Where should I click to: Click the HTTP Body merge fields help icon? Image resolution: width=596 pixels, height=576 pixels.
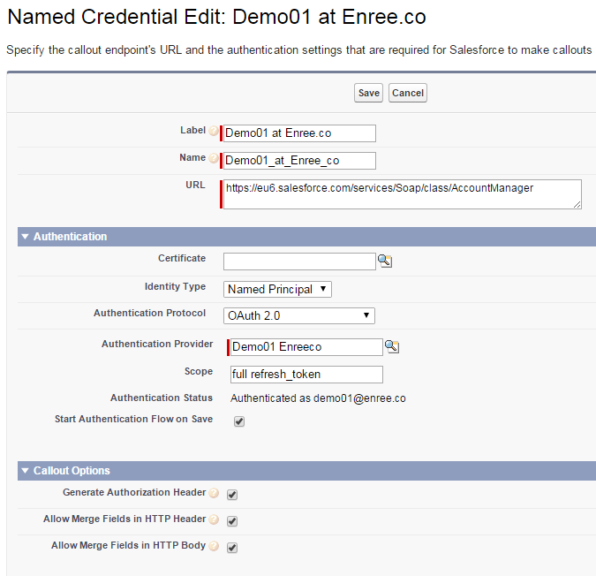tap(214, 546)
